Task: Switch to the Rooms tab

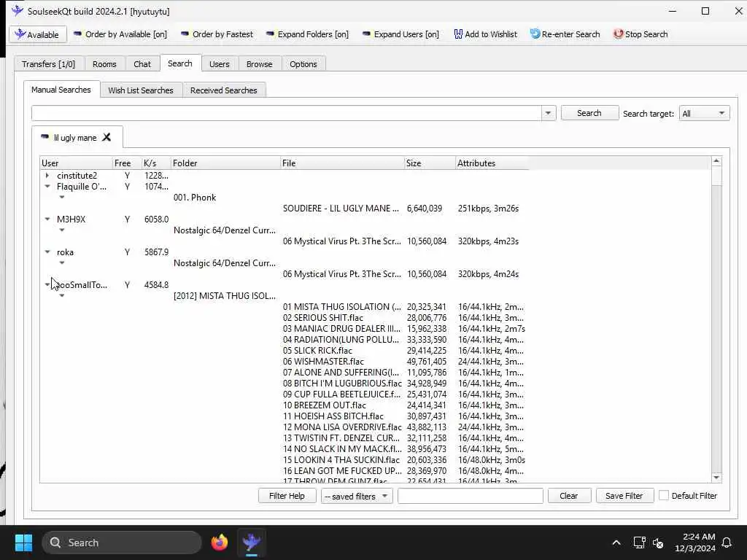Action: (x=104, y=64)
